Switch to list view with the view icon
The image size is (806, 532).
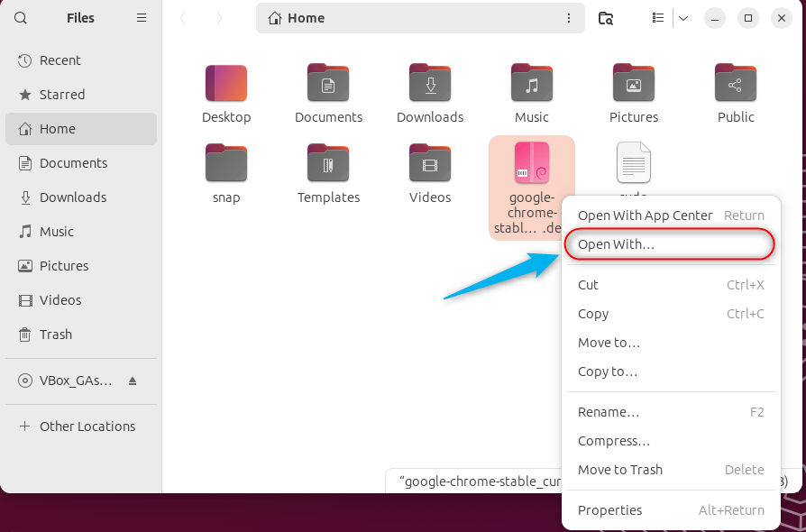[658, 18]
